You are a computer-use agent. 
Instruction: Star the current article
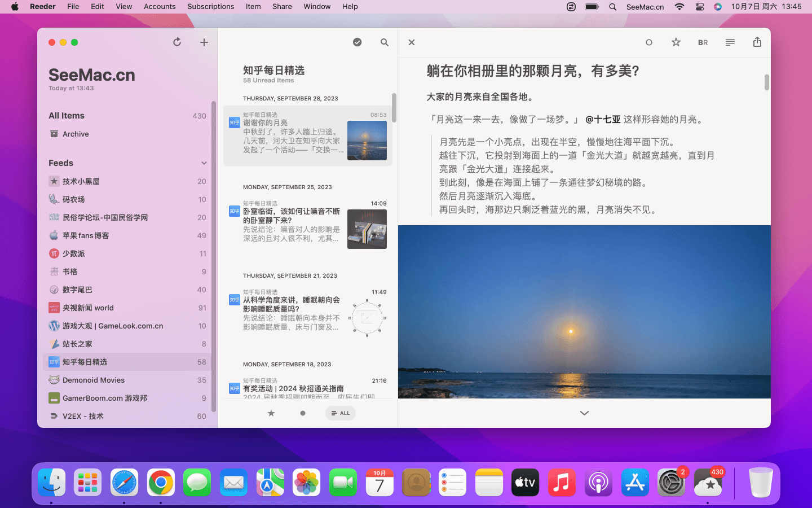676,42
